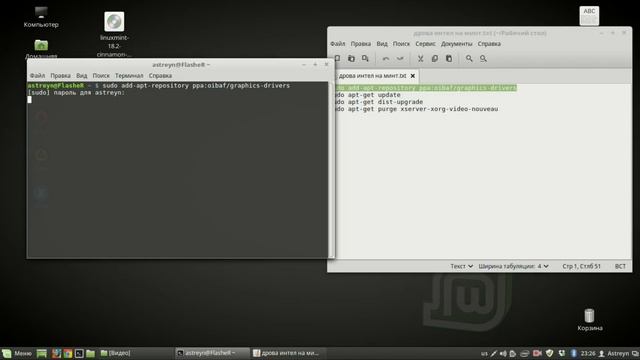Open the Правка menu in the terminal

click(x=60, y=76)
